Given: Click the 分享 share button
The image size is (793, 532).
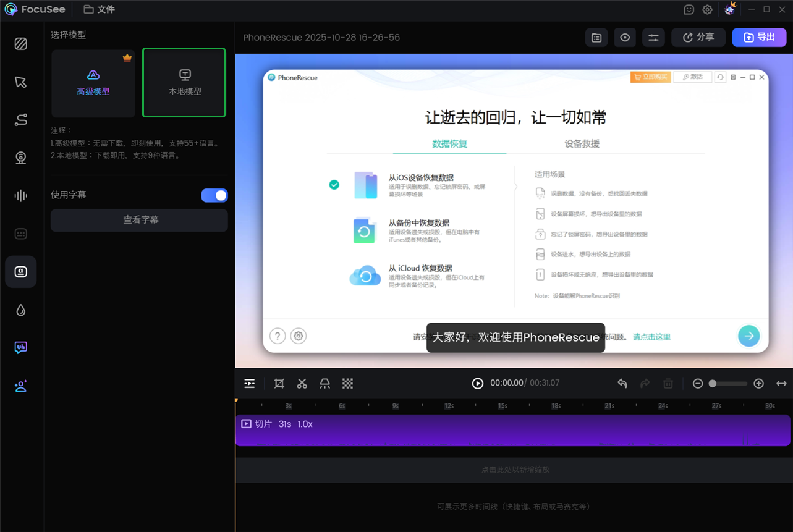Looking at the screenshot, I should [698, 38].
